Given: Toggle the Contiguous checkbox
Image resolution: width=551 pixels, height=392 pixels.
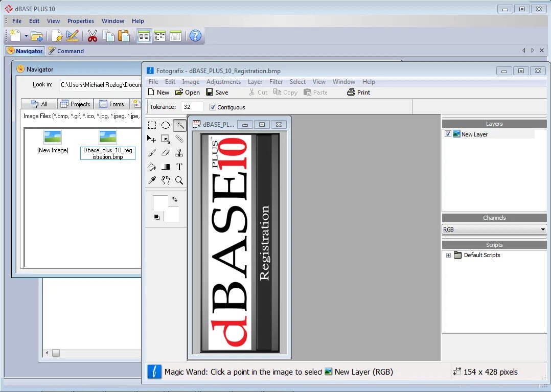Looking at the screenshot, I should [x=213, y=107].
